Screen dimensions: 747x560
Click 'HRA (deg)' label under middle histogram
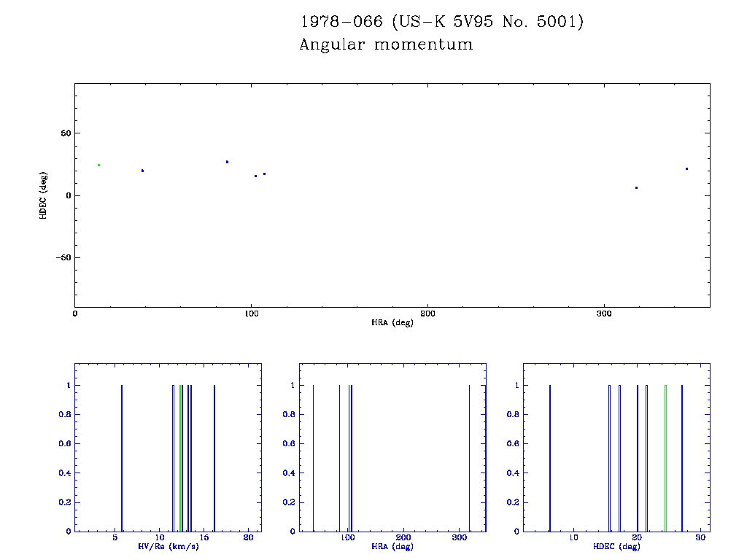click(392, 546)
